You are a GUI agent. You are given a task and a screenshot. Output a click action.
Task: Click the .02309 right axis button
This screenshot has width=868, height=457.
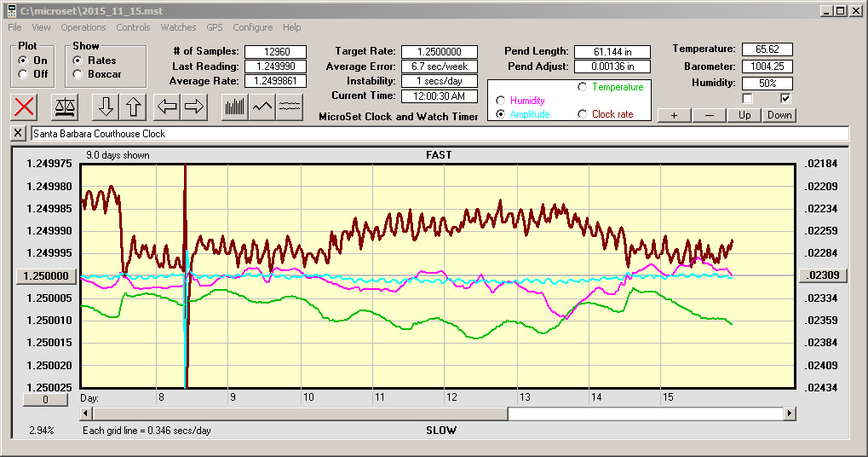823,275
